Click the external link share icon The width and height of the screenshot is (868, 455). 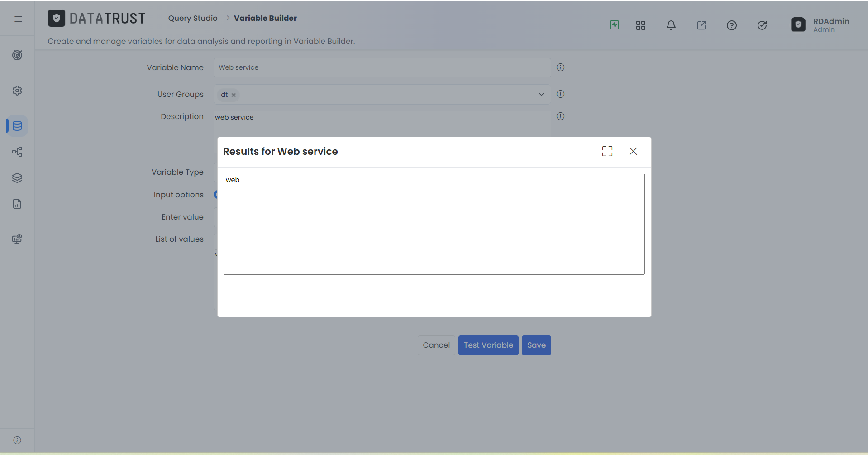pos(701,25)
